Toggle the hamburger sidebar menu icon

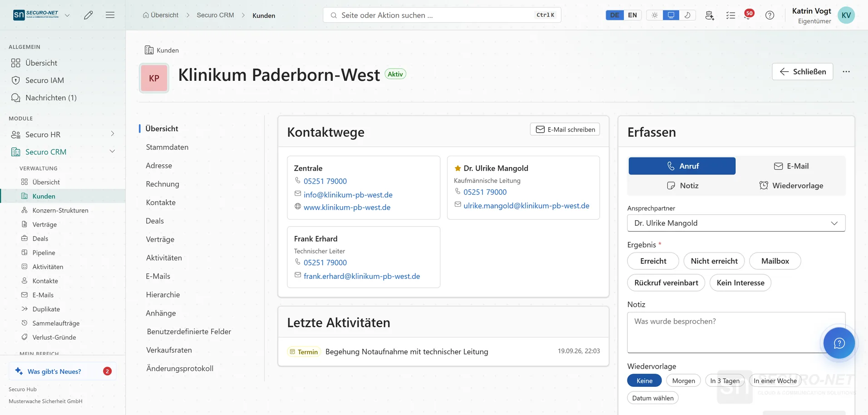(110, 15)
